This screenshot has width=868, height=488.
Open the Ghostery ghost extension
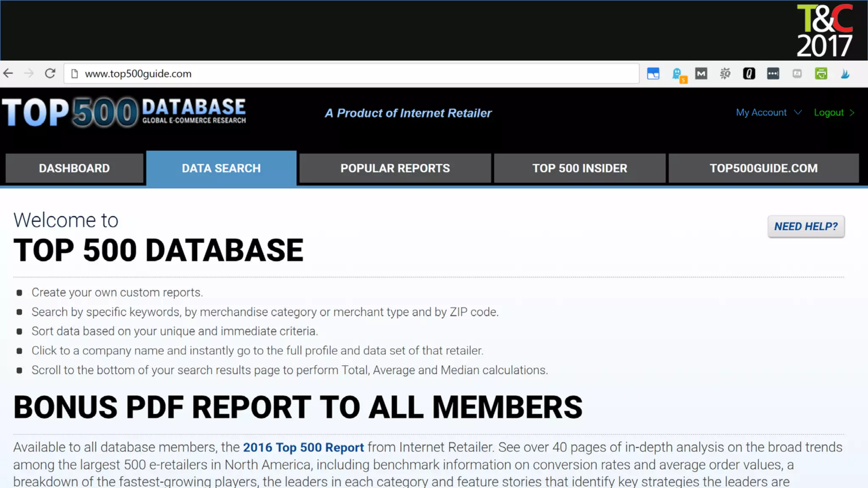point(677,74)
